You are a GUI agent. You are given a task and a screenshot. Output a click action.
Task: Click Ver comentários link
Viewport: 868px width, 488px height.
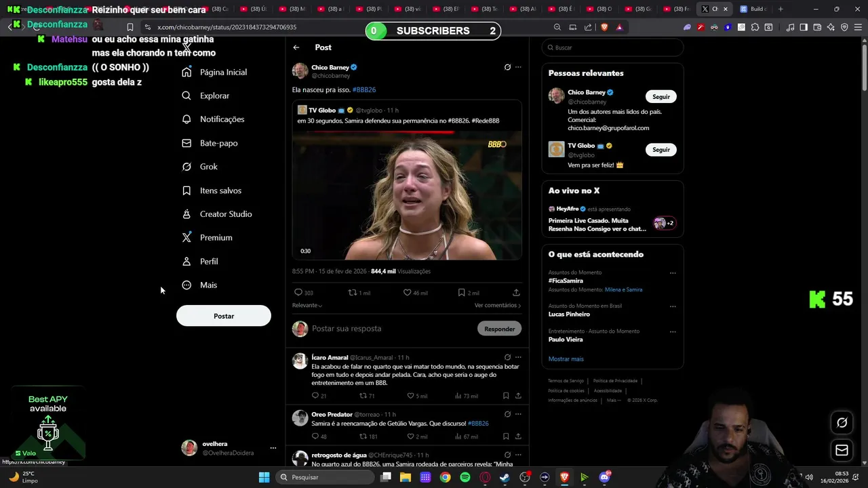[x=498, y=306]
